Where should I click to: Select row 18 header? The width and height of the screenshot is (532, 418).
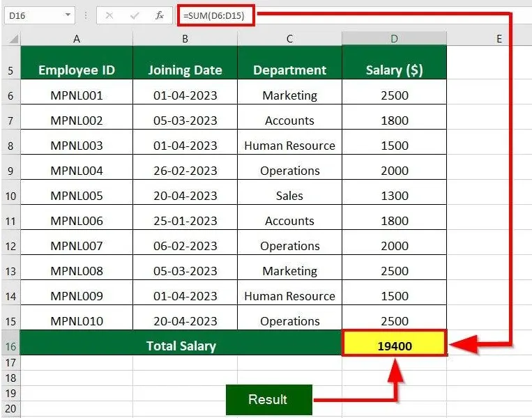[10, 378]
